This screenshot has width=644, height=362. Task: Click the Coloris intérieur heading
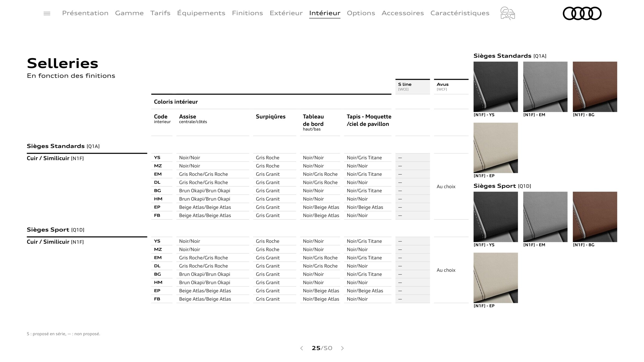click(176, 102)
